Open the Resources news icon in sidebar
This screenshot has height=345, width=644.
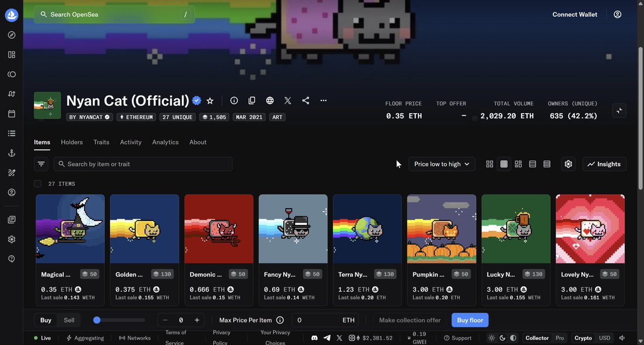tap(12, 219)
